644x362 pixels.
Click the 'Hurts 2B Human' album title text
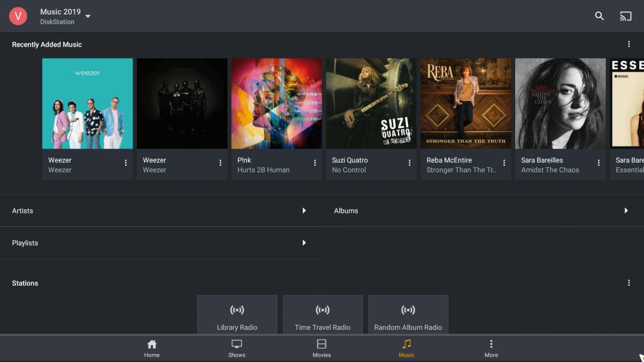click(264, 170)
